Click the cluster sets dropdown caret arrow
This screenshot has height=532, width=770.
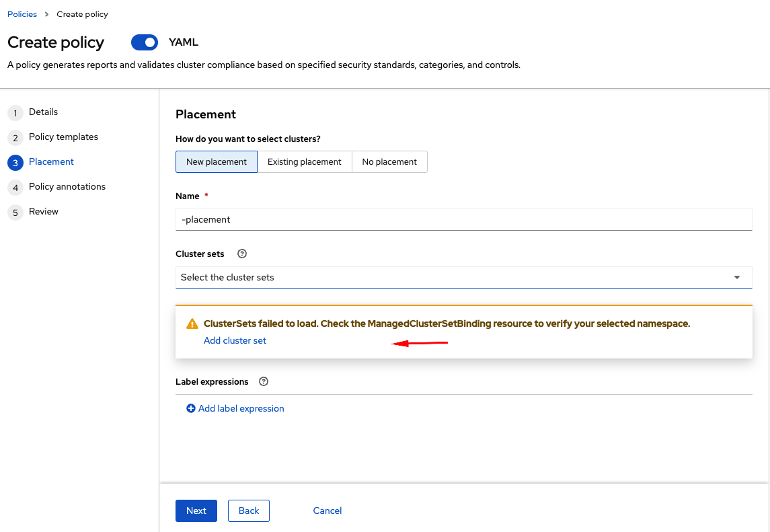click(x=737, y=277)
